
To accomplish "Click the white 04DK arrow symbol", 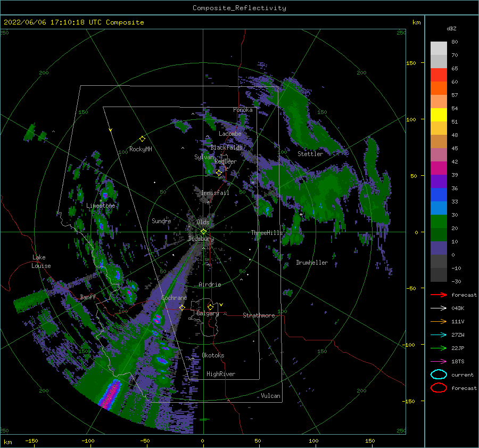I will click(x=439, y=308).
